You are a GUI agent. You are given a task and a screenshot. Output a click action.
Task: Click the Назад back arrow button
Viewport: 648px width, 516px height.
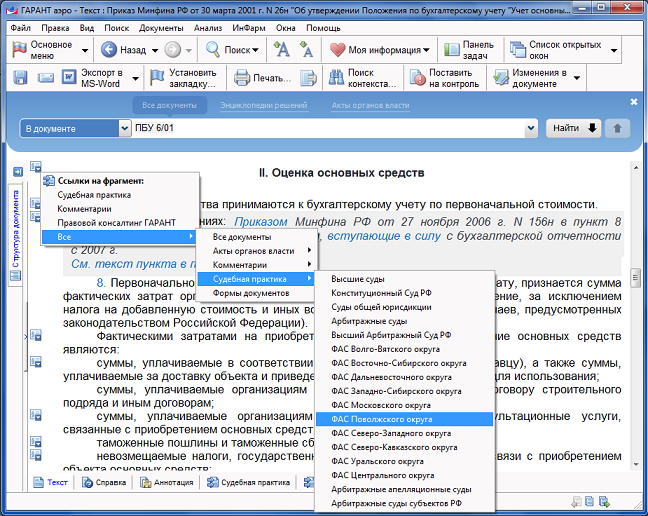tap(124, 49)
